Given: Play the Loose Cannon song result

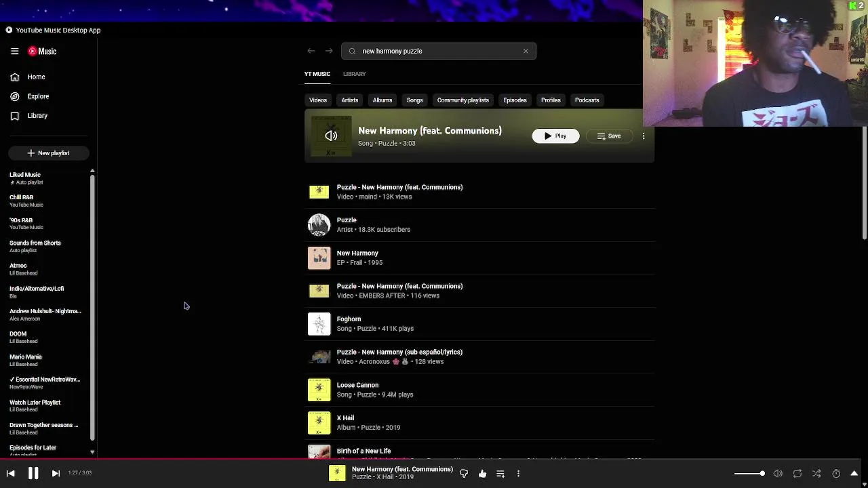Looking at the screenshot, I should [480, 390].
